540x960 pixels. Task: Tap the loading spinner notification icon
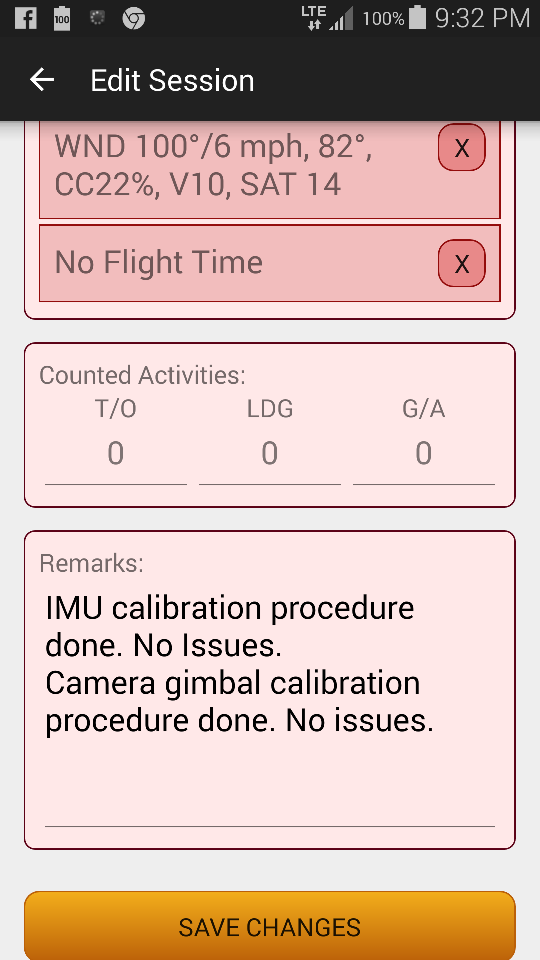pos(97,18)
